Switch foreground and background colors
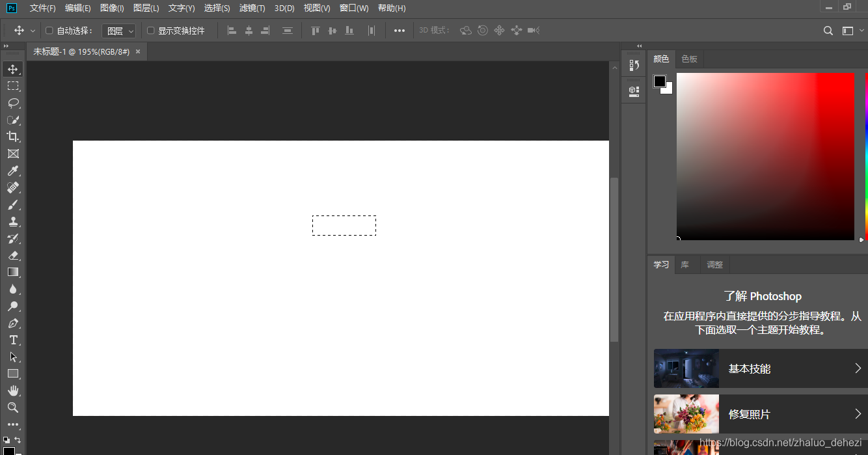The width and height of the screenshot is (868, 455). click(x=18, y=440)
